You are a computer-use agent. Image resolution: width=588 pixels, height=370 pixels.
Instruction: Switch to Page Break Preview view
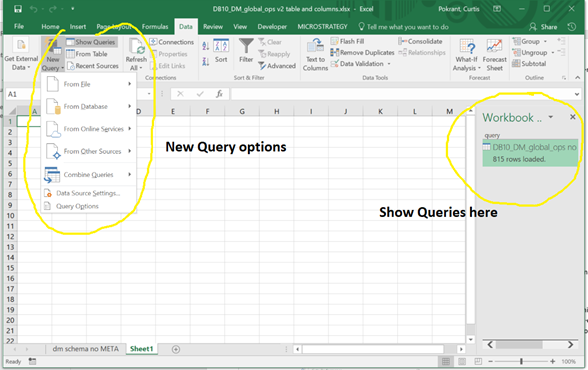coord(478,361)
